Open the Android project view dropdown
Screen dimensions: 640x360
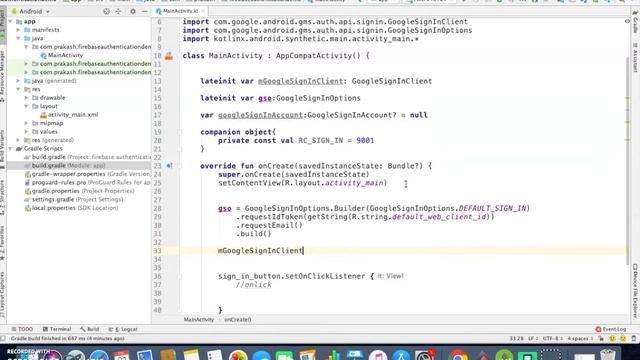pos(31,11)
